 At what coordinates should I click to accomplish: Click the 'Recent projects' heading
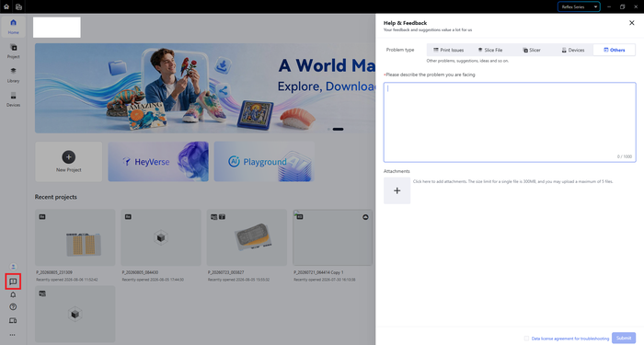click(55, 197)
